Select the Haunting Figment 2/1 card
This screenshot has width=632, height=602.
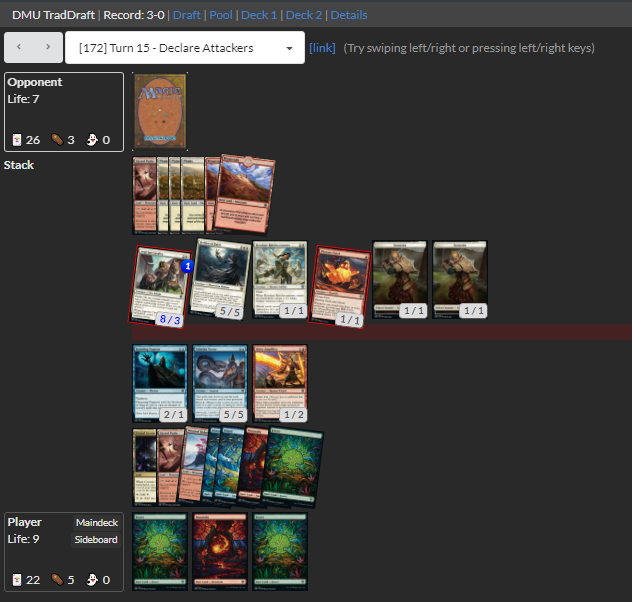coord(160,383)
